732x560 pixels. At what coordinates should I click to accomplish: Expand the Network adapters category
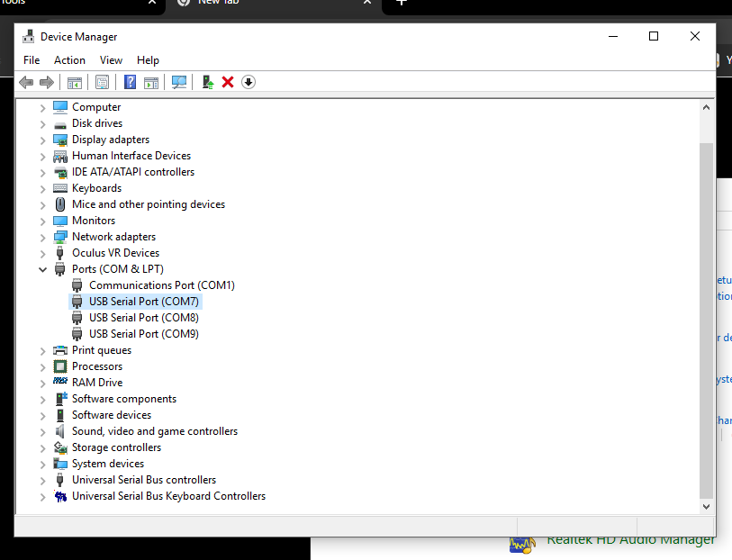tap(42, 238)
